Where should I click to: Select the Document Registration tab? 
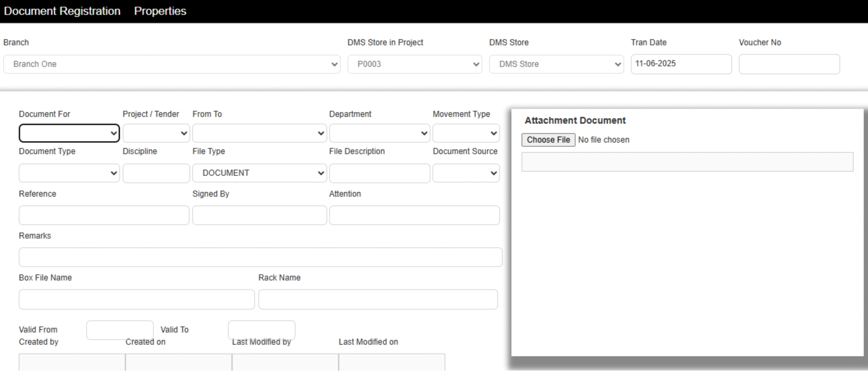point(62,11)
